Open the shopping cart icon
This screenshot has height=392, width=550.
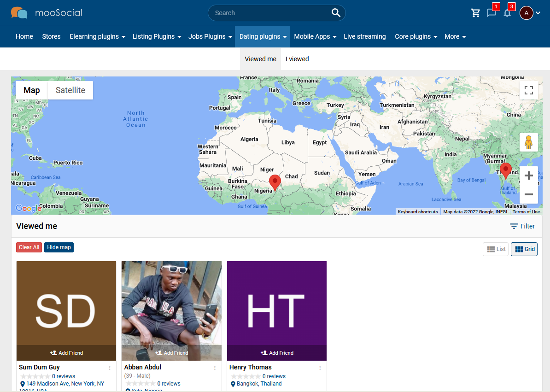click(x=476, y=13)
